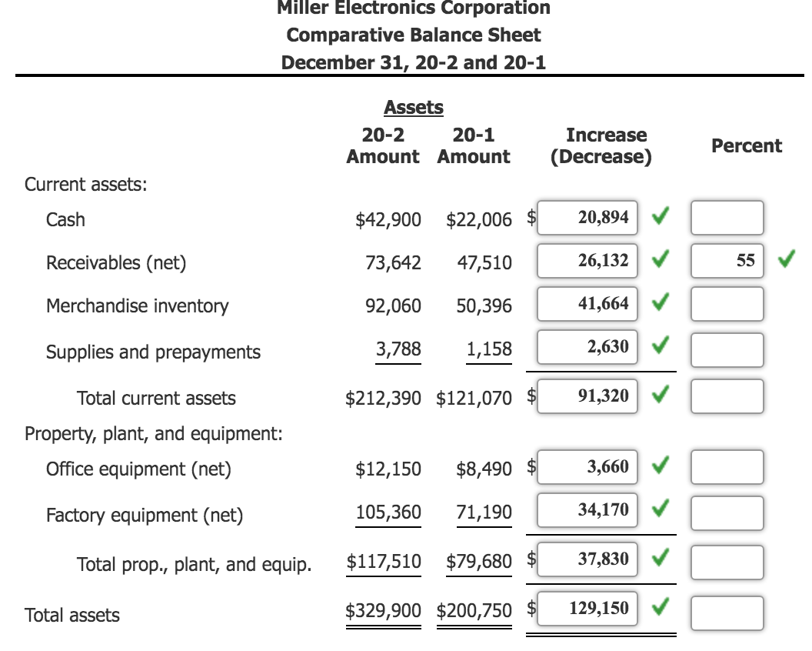Select the Cash percent input field
The width and height of the screenshot is (812, 651).
tap(725, 218)
